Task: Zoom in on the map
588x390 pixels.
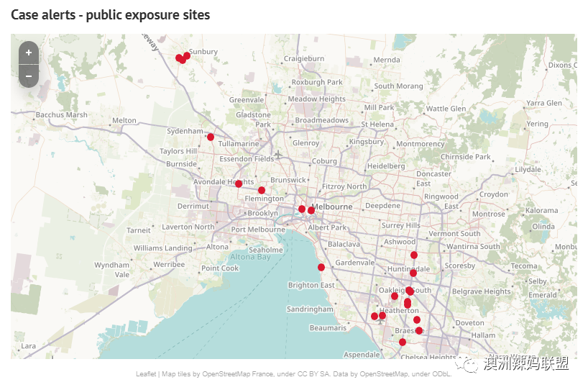Action: (x=29, y=53)
